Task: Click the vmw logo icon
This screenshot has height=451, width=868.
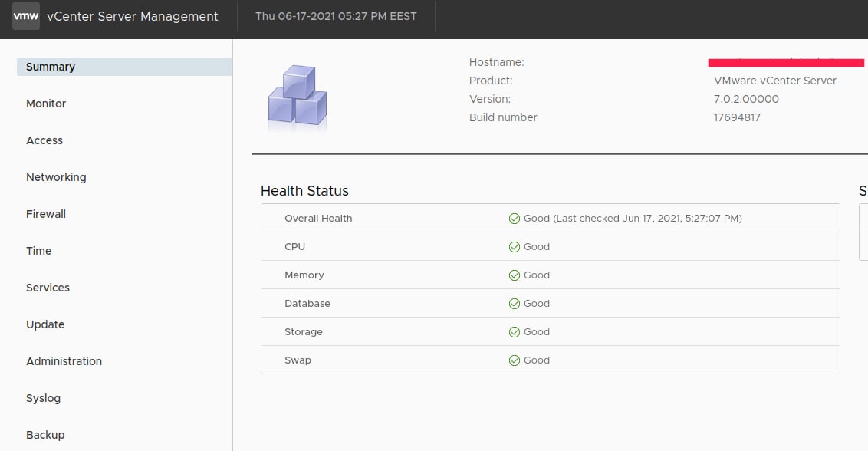Action: pos(26,16)
